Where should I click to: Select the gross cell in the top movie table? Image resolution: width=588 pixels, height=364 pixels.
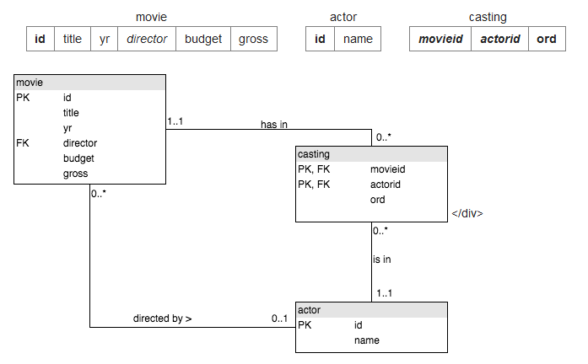coord(253,39)
